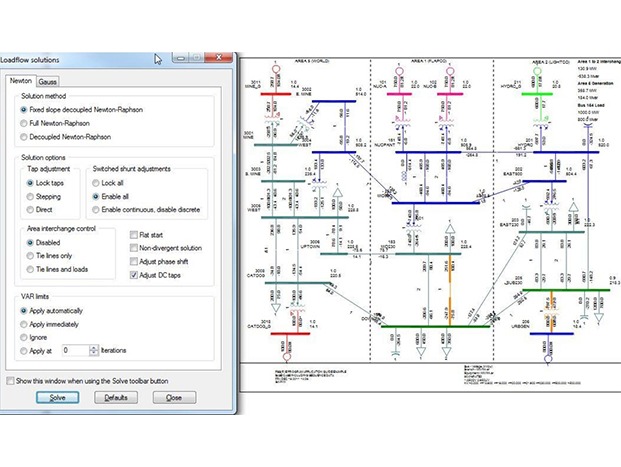The image size is (621, 467).
Task: Select the red CATDOG_G bus bar
Action: click(283, 334)
